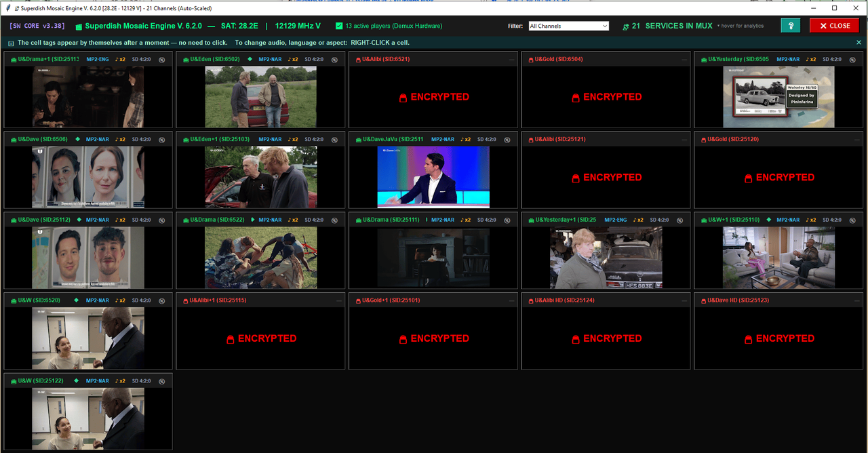Click the dash at right of U&Gold+1 header
Image resolution: width=868 pixels, height=453 pixels.
point(512,300)
